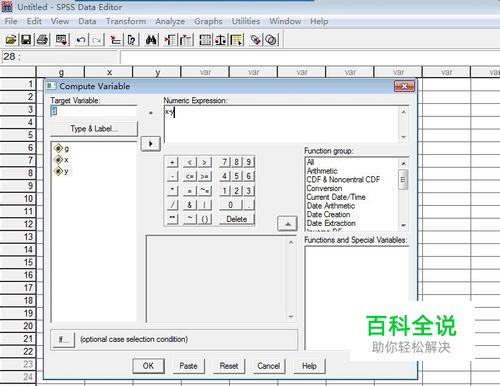
Task: Open the Transform menu
Action: point(126,21)
